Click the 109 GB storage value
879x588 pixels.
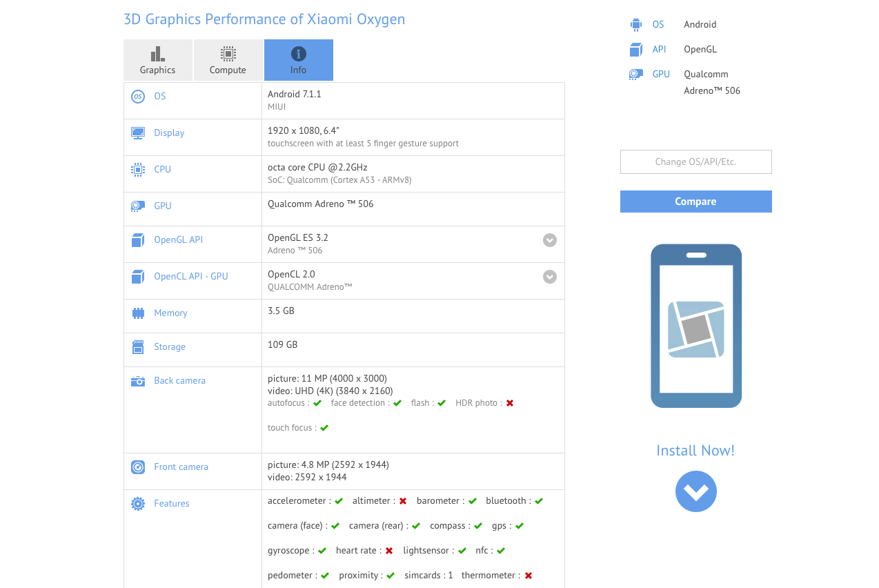(x=283, y=345)
